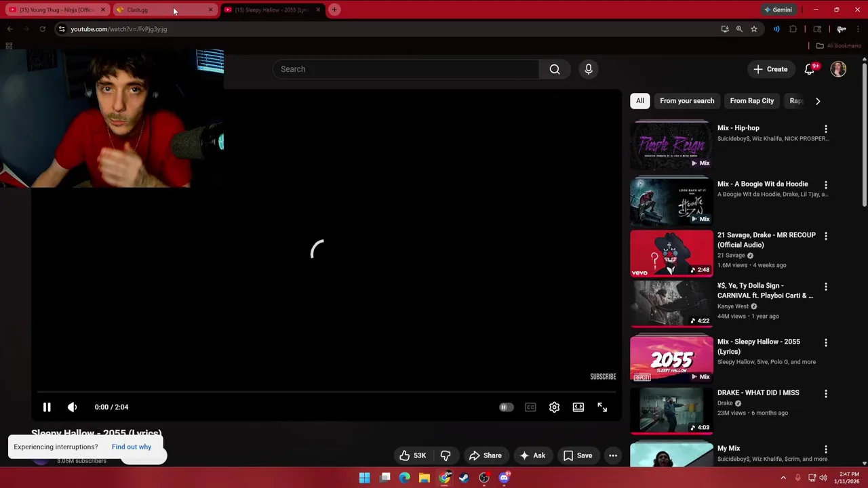Screen dimensions: 868x488
Task: Open the DRAKE - WHAT DID I MISS title
Action: [758, 392]
